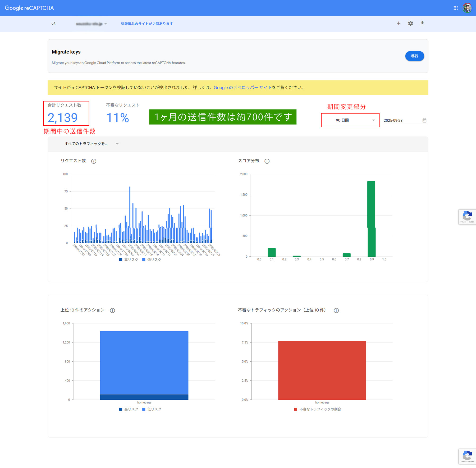Open the calendar icon next to date
The height and width of the screenshot is (468, 476).
point(424,120)
